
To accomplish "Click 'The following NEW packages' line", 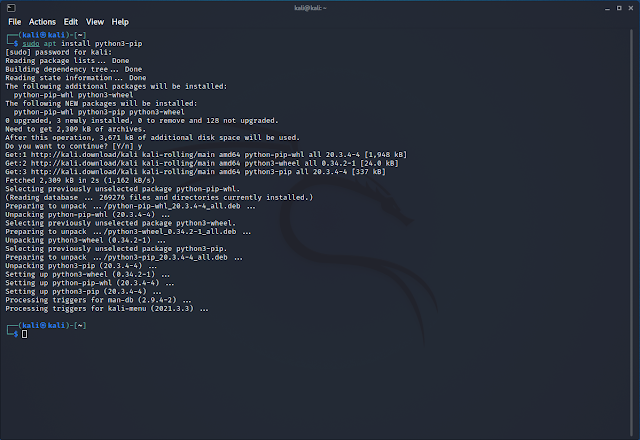I will 101,104.
